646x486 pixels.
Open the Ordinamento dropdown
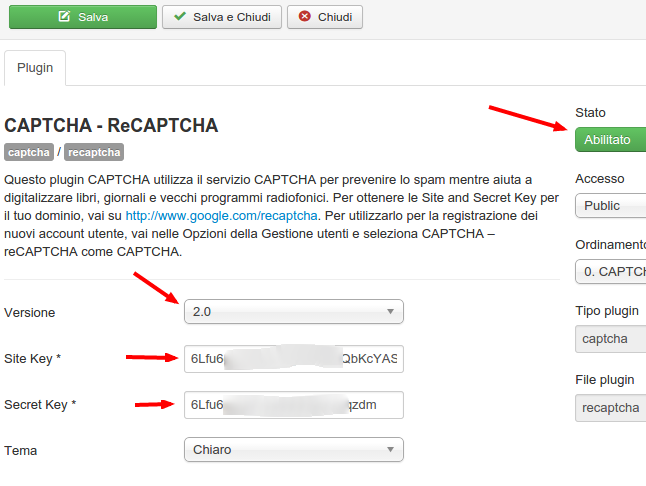[611, 271]
